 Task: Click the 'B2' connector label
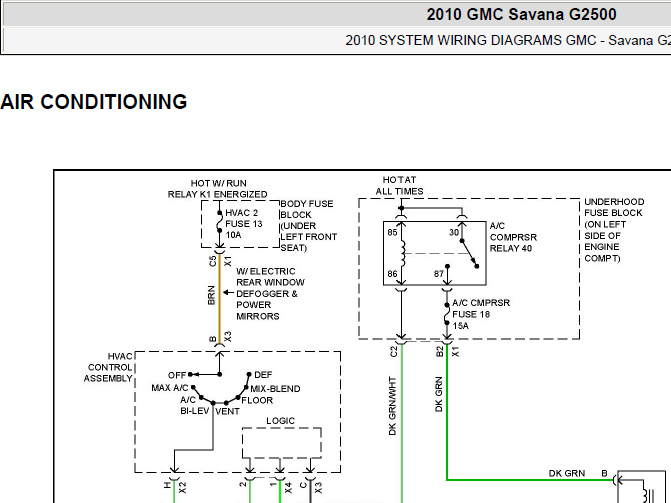pyautogui.click(x=439, y=351)
